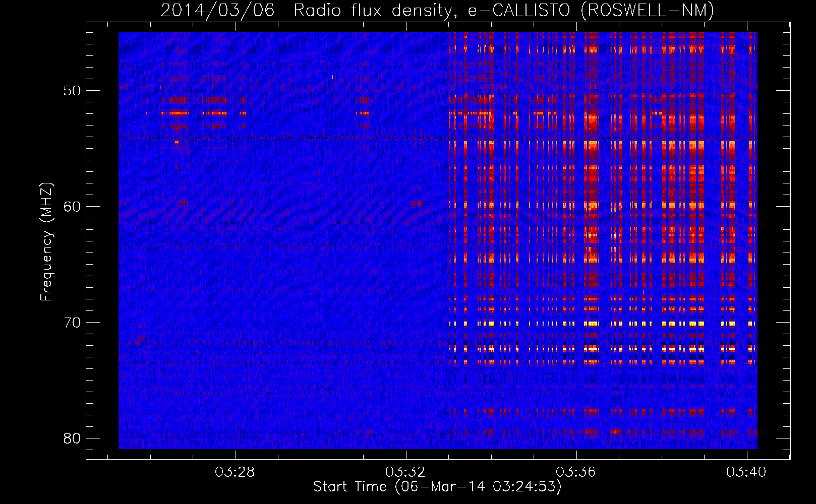Click the 03:36 time tick label

tap(576, 472)
